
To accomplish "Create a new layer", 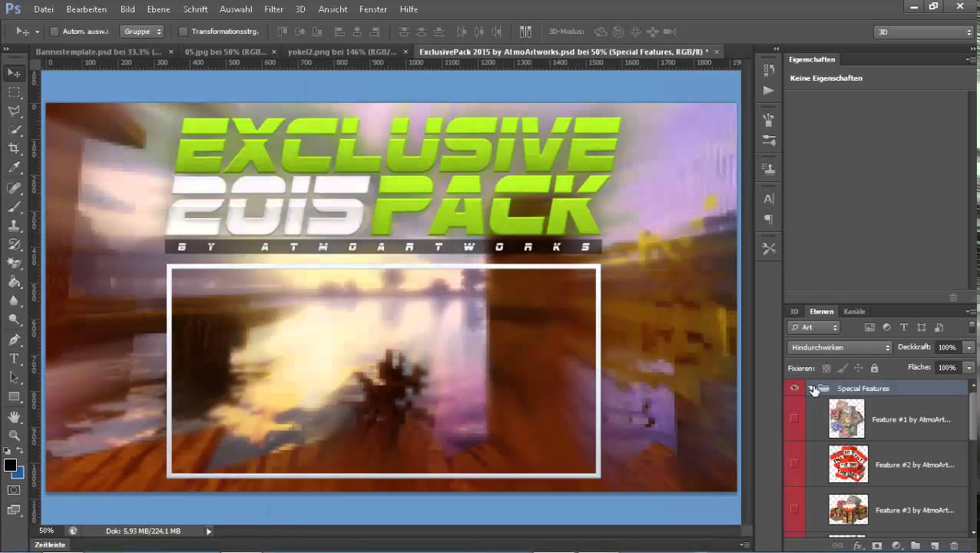I will point(935,546).
